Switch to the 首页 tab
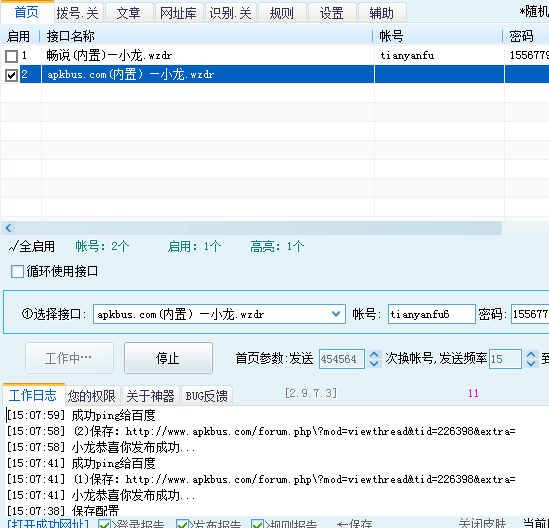This screenshot has width=549, height=528. [x=27, y=13]
